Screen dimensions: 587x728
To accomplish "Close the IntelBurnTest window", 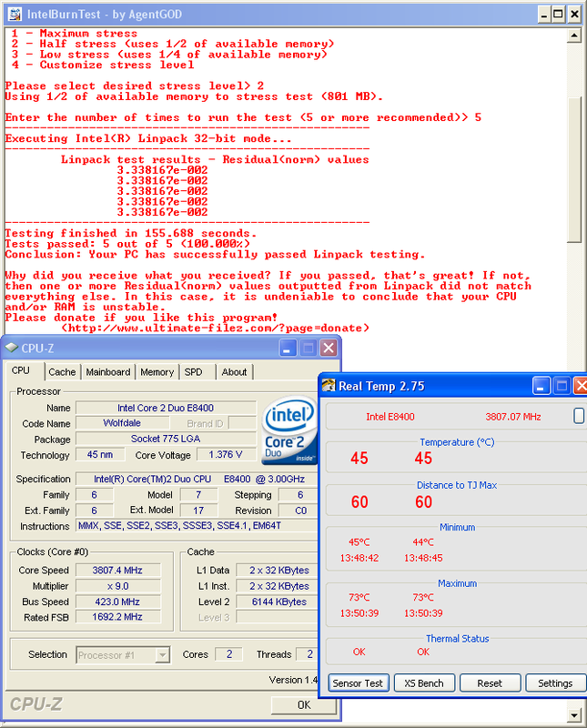I will tap(574, 15).
